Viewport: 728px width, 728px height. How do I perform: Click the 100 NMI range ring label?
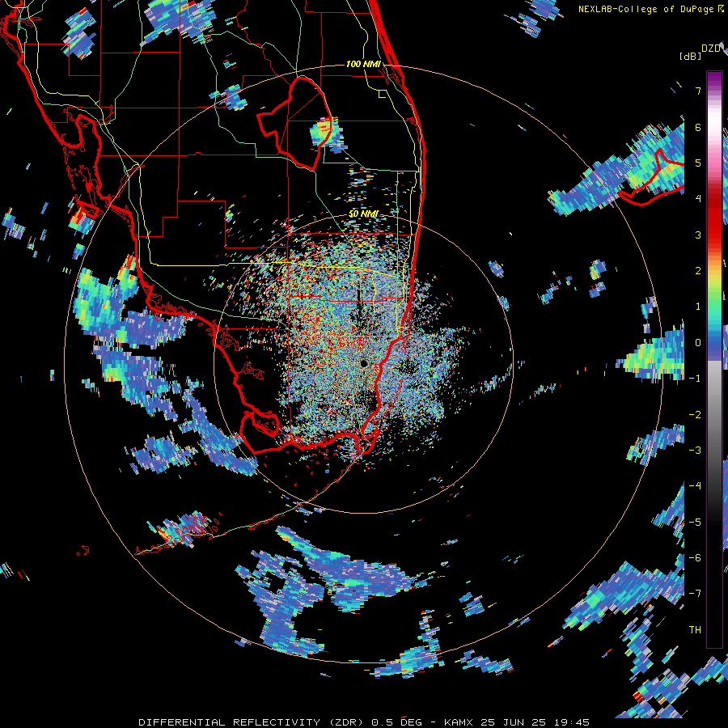click(363, 64)
